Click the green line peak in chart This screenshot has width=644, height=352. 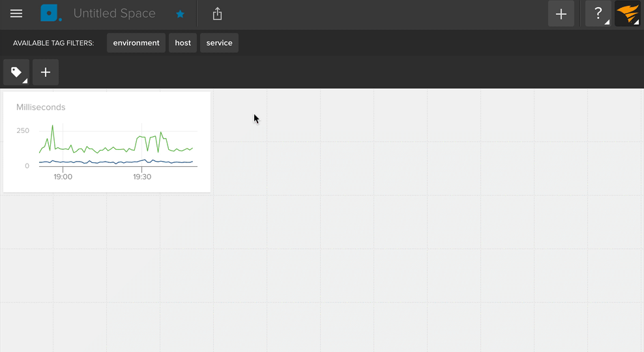tap(53, 126)
